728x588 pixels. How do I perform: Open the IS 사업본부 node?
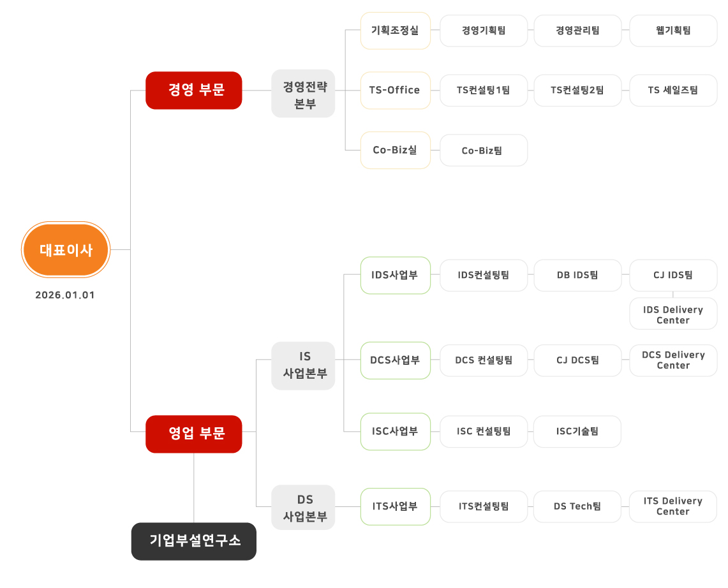click(303, 365)
